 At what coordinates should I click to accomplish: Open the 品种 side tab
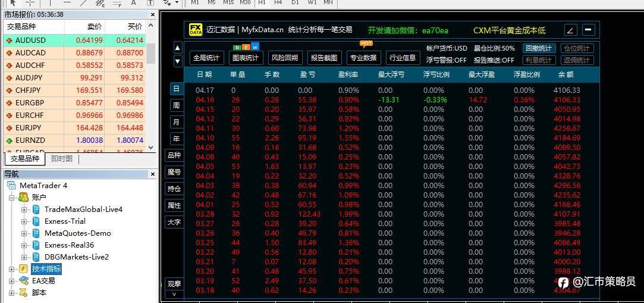174,155
